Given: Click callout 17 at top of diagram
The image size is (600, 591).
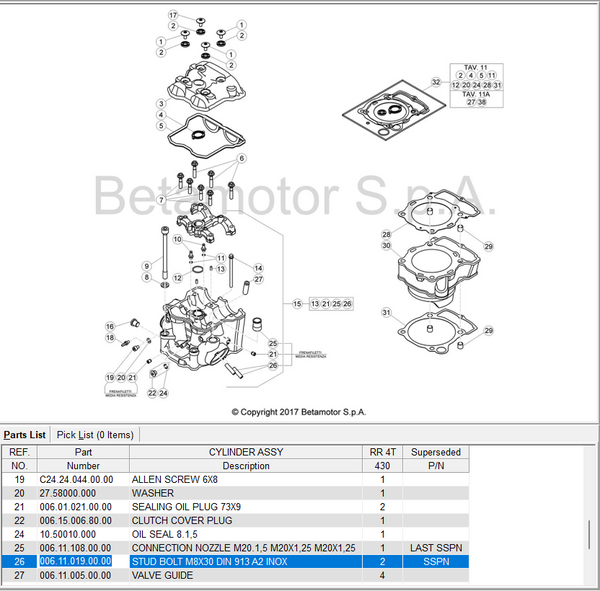Looking at the screenshot, I should 173,15.
